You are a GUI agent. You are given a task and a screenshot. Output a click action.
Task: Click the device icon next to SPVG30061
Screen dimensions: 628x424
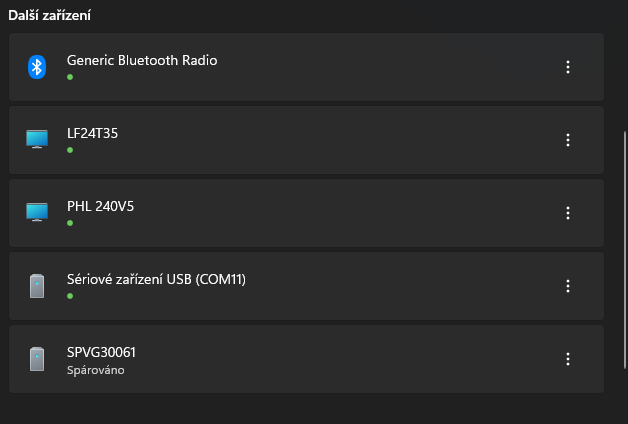37,359
